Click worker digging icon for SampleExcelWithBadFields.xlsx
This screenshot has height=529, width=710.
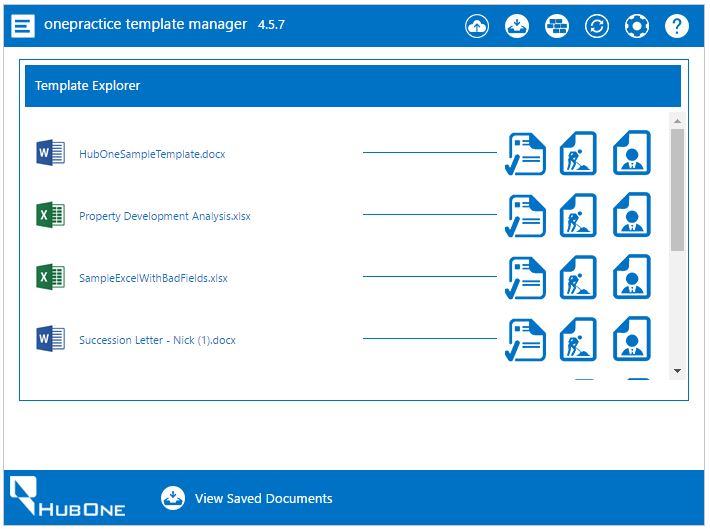pos(578,277)
